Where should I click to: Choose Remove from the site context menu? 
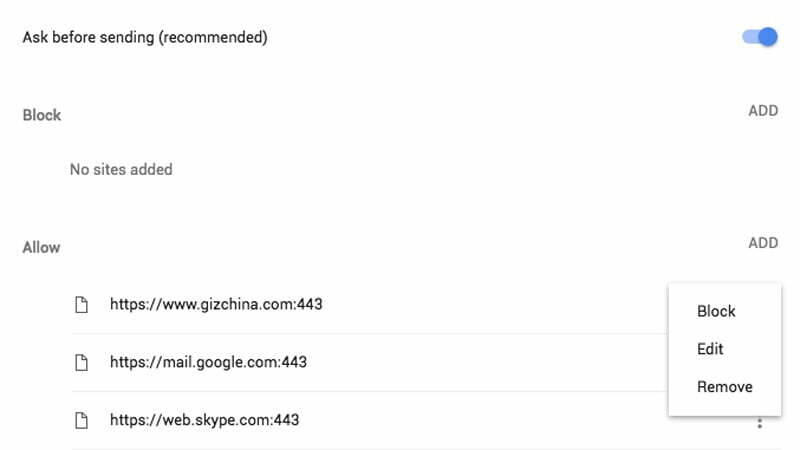click(x=724, y=387)
